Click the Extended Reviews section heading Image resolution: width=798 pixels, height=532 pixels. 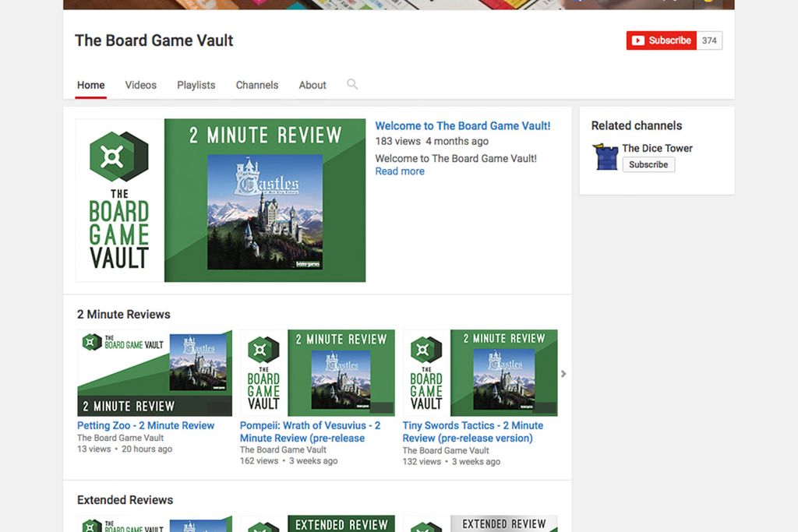pyautogui.click(x=125, y=500)
